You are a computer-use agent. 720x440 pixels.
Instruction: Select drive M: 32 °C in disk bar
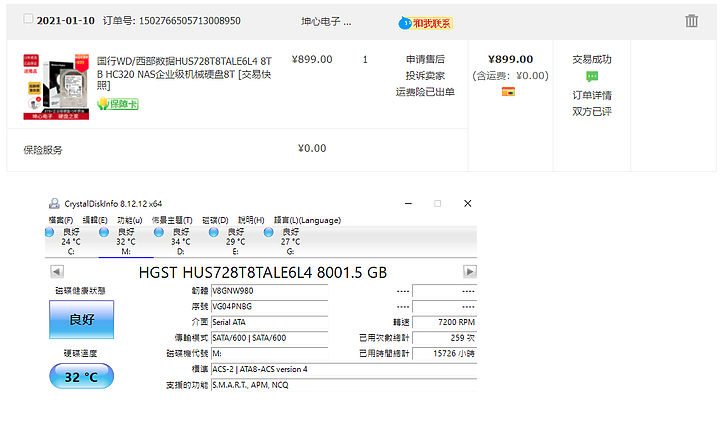point(126,242)
